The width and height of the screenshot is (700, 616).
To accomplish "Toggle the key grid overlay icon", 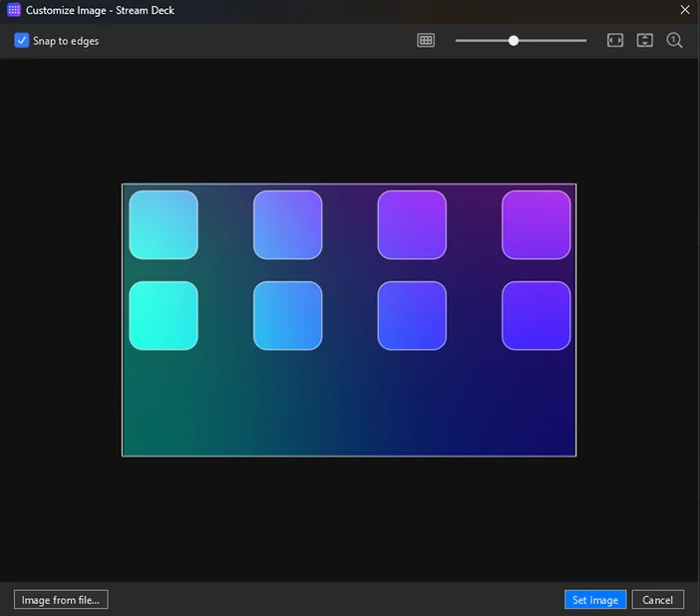I will [426, 41].
